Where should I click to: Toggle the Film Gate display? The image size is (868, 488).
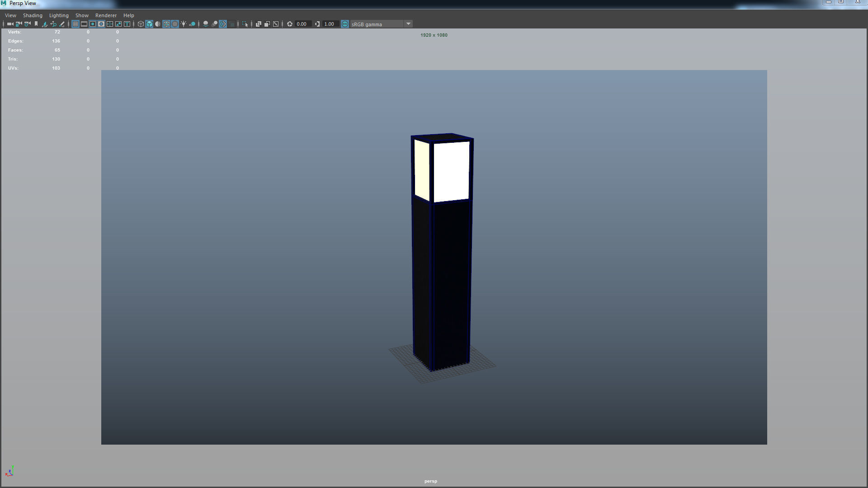[x=84, y=24]
